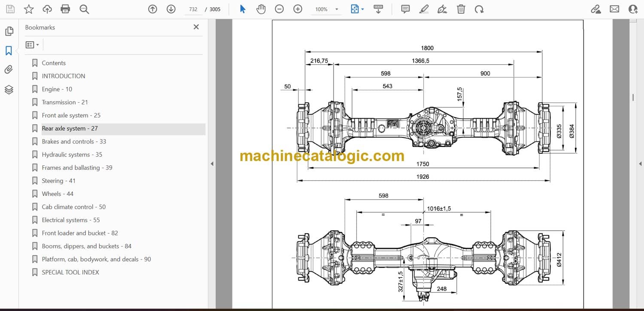This screenshot has width=644, height=311.
Task: Open the INTRODUCTION bookmark
Action: point(64,76)
